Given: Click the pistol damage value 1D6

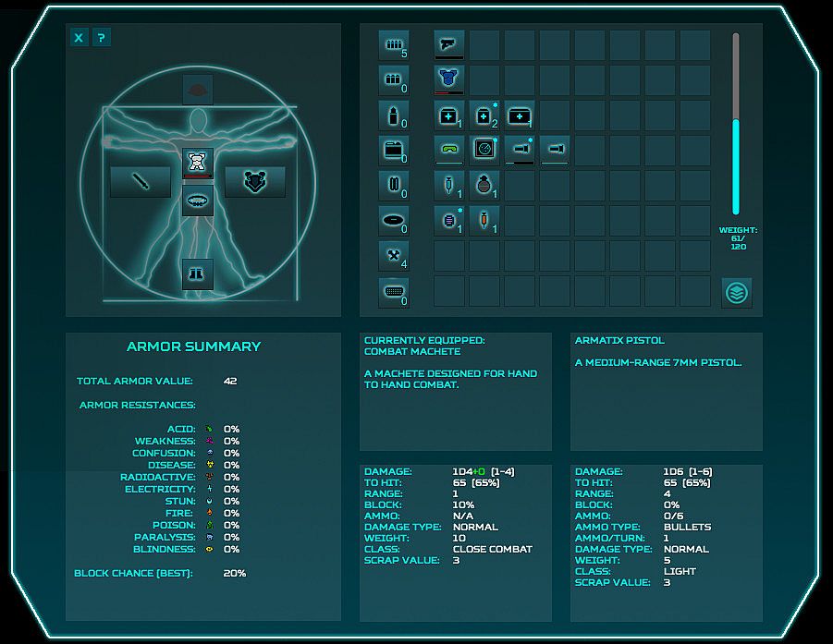Looking at the screenshot, I should (x=674, y=471).
